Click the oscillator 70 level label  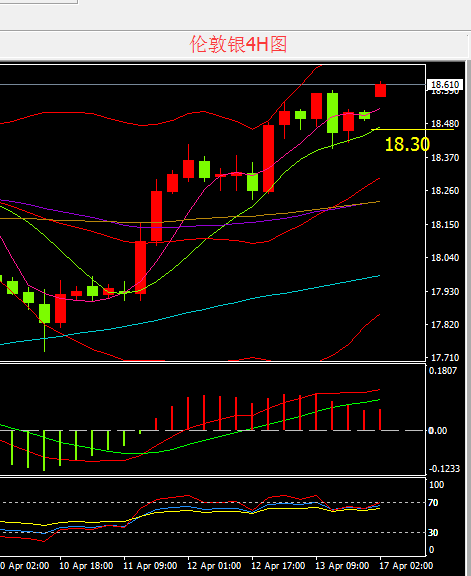click(433, 503)
